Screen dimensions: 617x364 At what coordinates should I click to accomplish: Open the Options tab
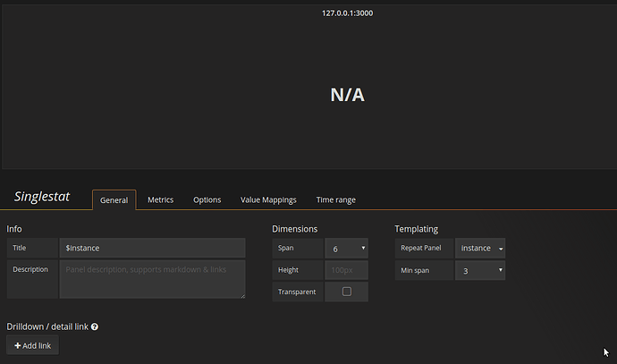207,200
